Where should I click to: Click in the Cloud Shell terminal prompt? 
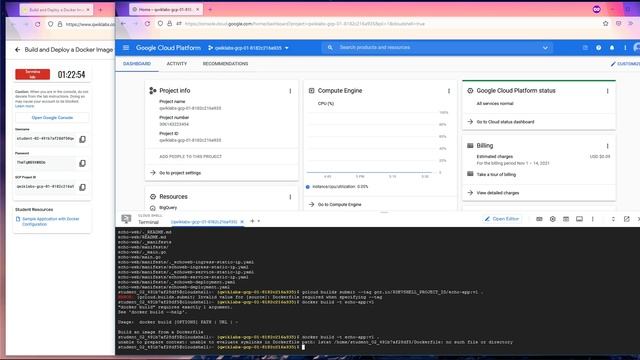(x=303, y=347)
